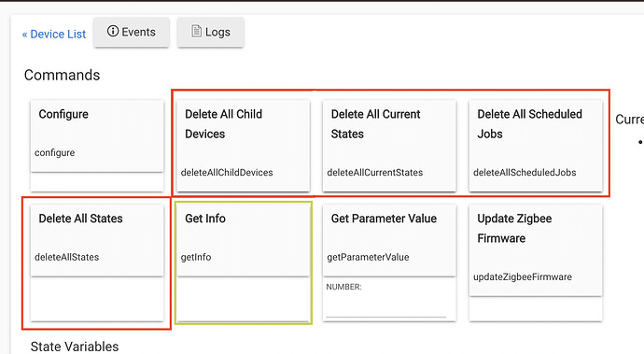Select the deleteAllChildDevices label text
This screenshot has height=354, width=644.
pos(227,173)
